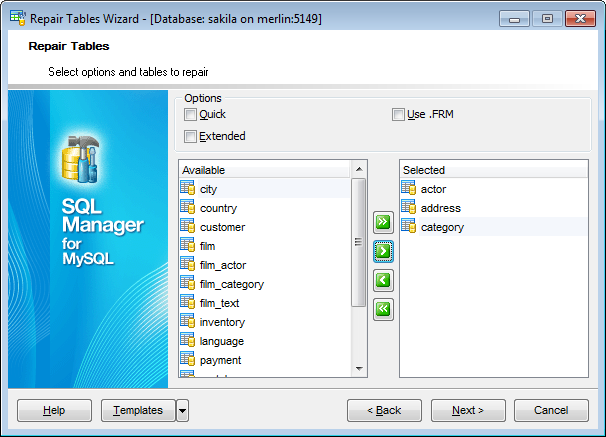Viewport: 606px width, 437px height.
Task: Click the table icon next to customer
Action: [x=188, y=226]
